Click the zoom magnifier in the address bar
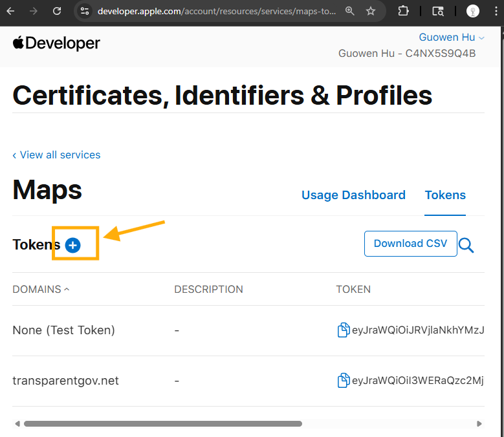This screenshot has height=437, width=504. [x=350, y=11]
